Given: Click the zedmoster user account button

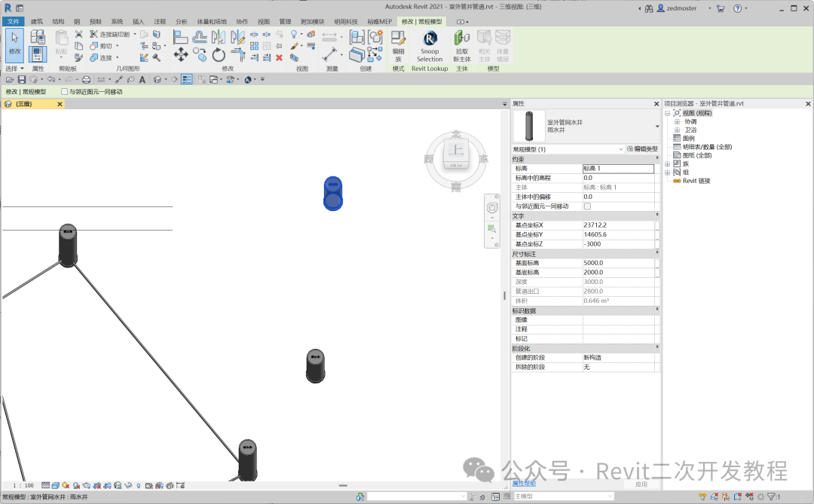Looking at the screenshot, I should pos(678,8).
